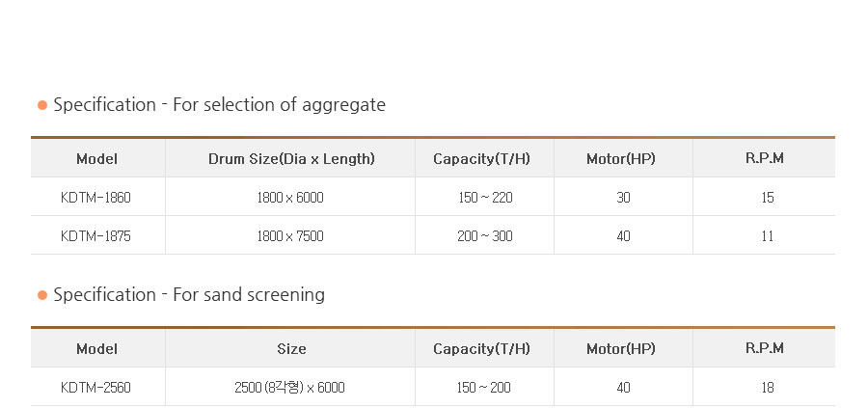Select the KDTM-1860 model cell

[95, 198]
